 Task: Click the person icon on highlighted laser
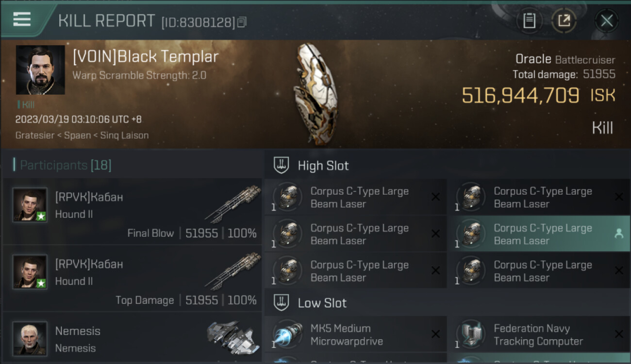(618, 234)
